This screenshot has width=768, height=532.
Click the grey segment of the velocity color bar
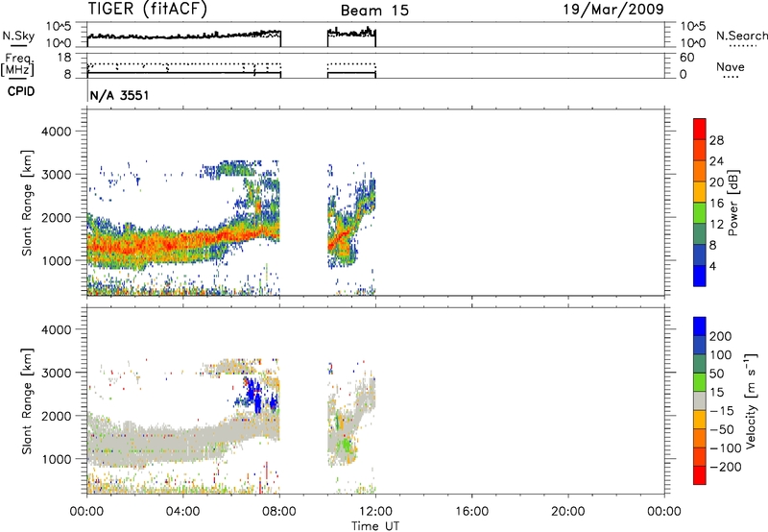pyautogui.click(x=700, y=400)
